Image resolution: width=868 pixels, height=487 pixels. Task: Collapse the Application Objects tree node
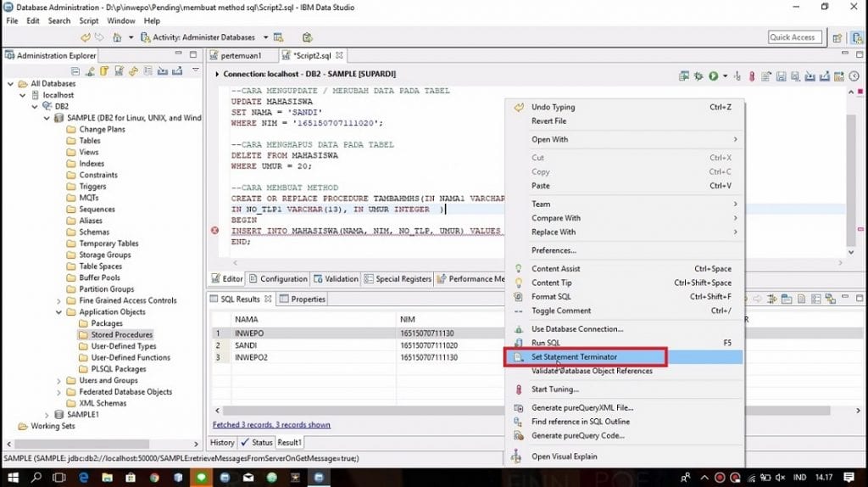click(59, 312)
